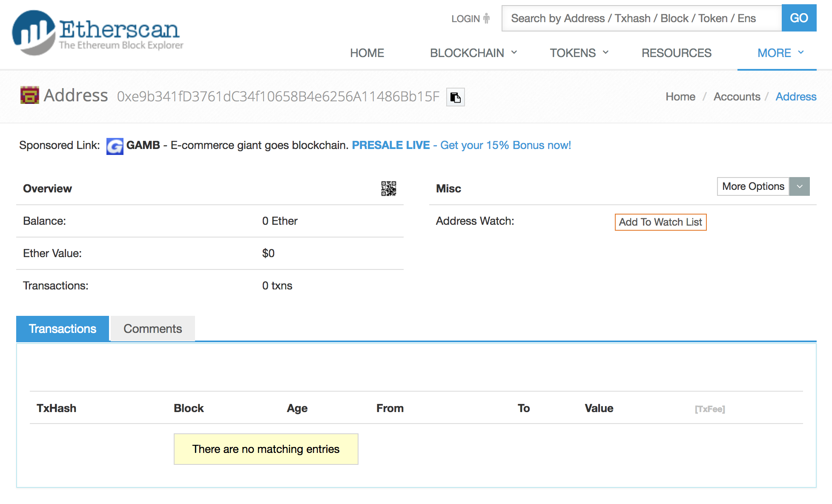Focus the address search input field
Viewport: 832px width, 504px height.
pyautogui.click(x=641, y=18)
